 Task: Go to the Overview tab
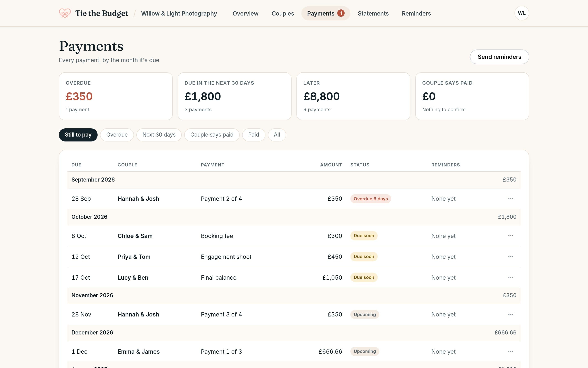pos(245,13)
